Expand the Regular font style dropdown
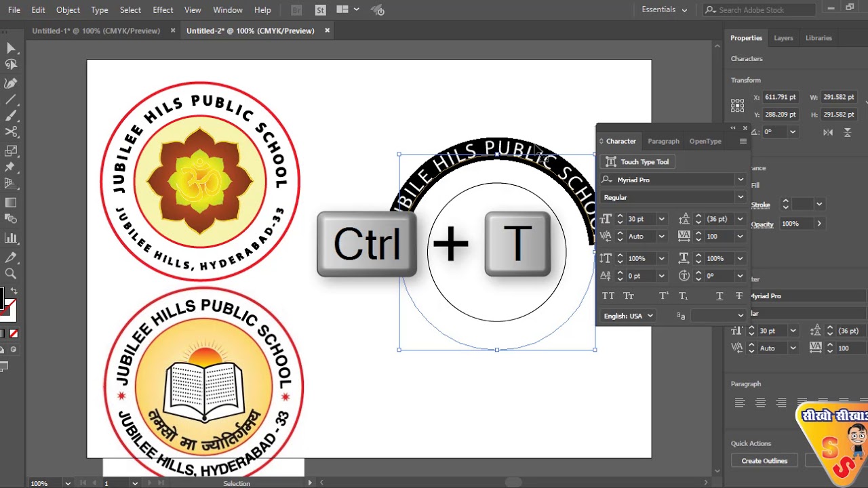Viewport: 868px width, 488px height. click(x=741, y=197)
